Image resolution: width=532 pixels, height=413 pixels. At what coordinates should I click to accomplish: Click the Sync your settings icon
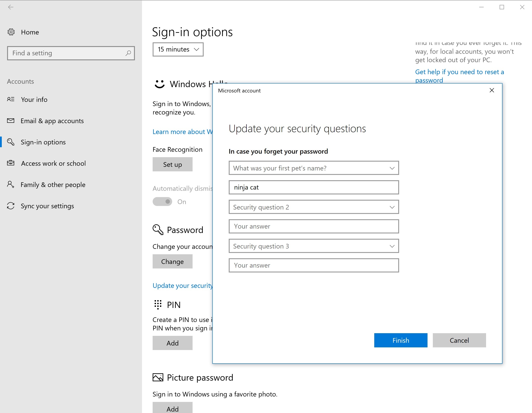pyautogui.click(x=11, y=206)
